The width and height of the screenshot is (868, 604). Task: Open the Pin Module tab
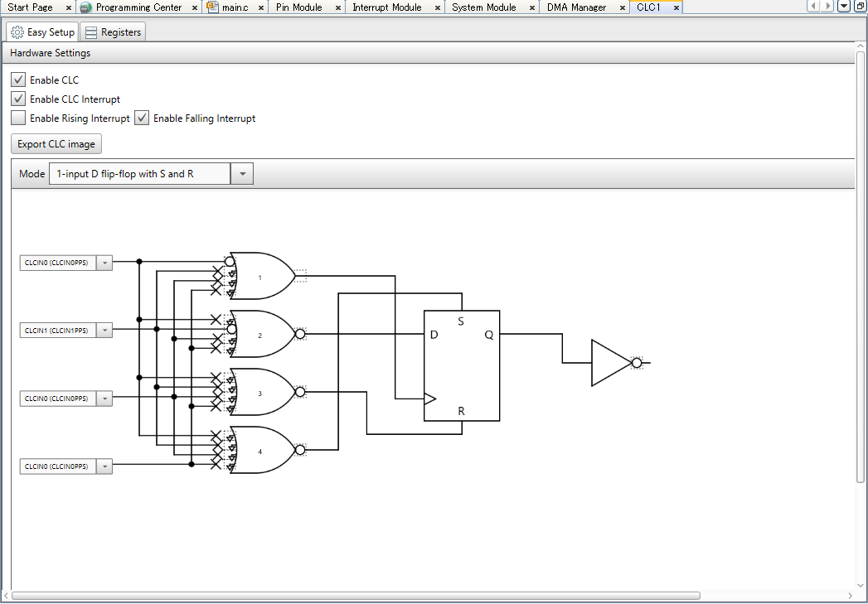pyautogui.click(x=299, y=7)
